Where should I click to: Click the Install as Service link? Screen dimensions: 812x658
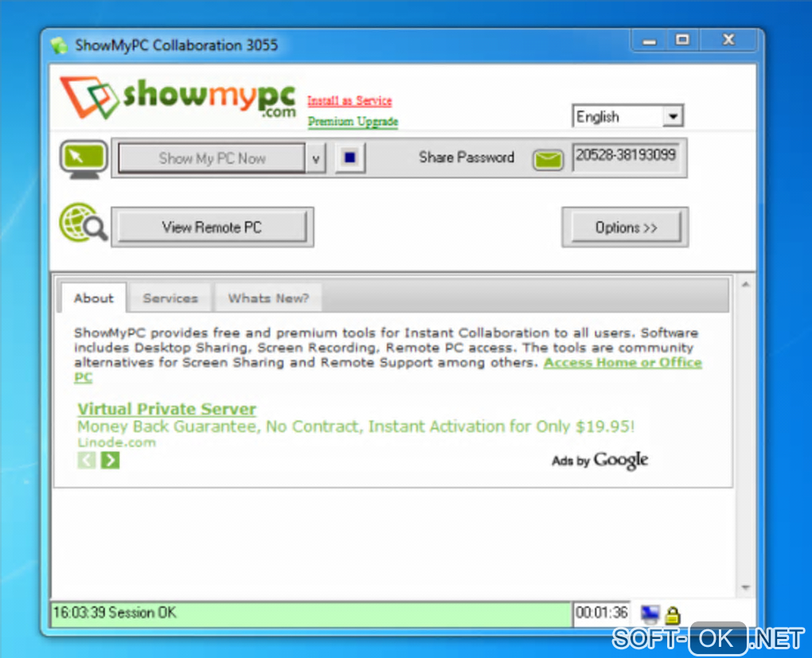(349, 100)
